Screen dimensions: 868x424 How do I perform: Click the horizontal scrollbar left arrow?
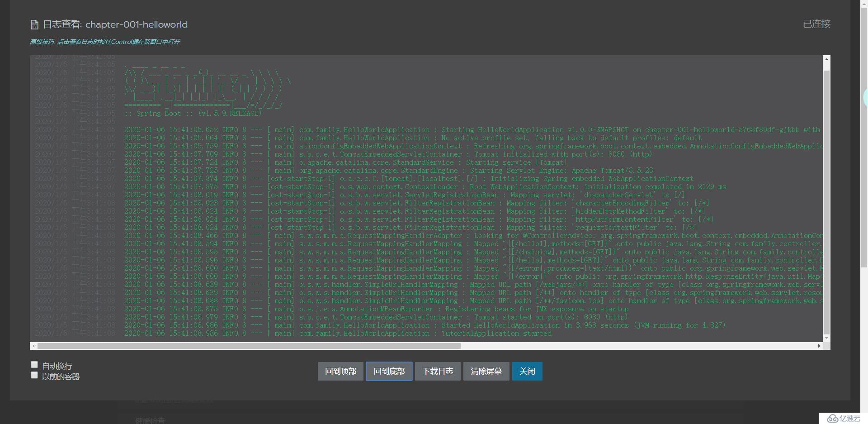(33, 346)
